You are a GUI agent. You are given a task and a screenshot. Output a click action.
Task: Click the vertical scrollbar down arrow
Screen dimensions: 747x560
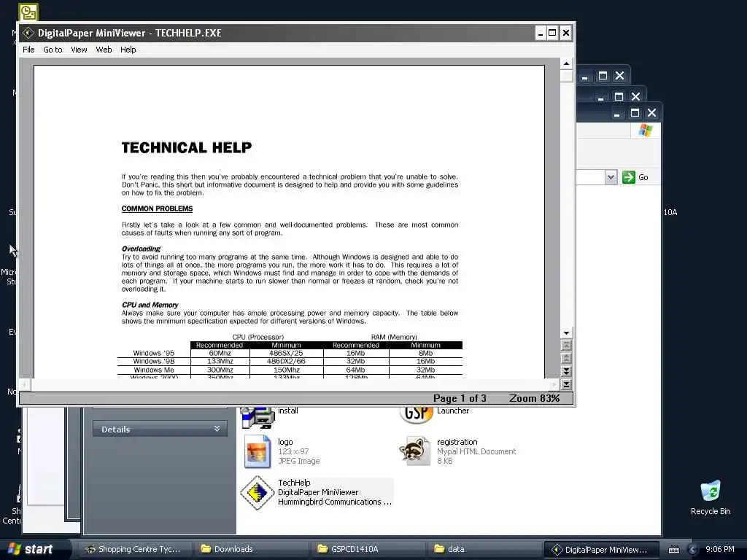[566, 332]
